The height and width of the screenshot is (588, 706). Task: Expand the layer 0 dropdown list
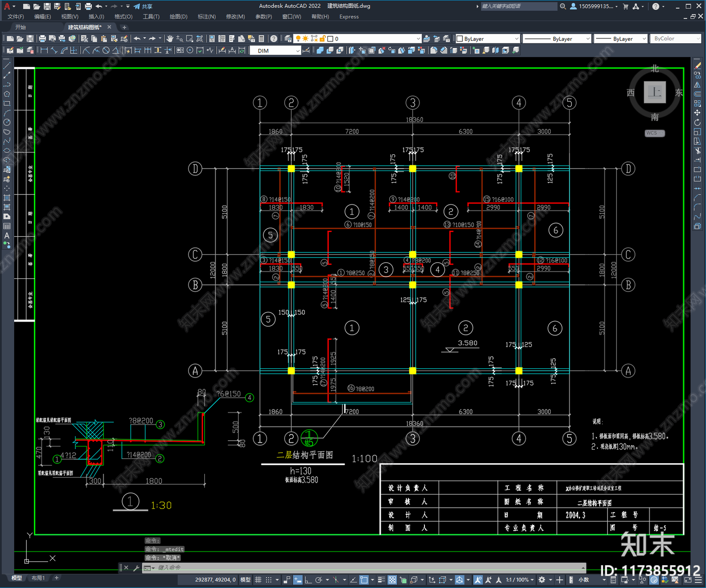tap(418, 39)
